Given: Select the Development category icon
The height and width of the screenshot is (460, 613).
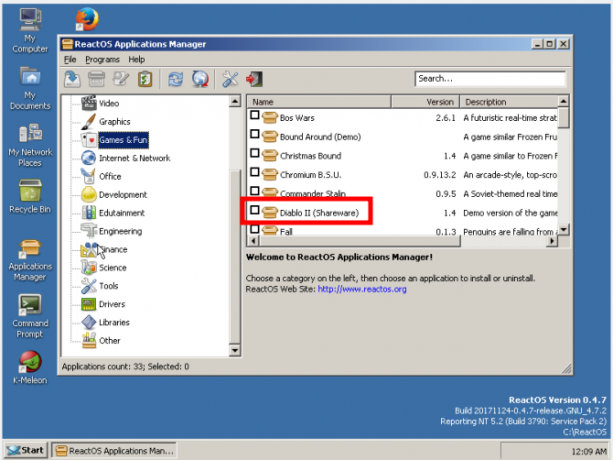Looking at the screenshot, I should [x=89, y=195].
